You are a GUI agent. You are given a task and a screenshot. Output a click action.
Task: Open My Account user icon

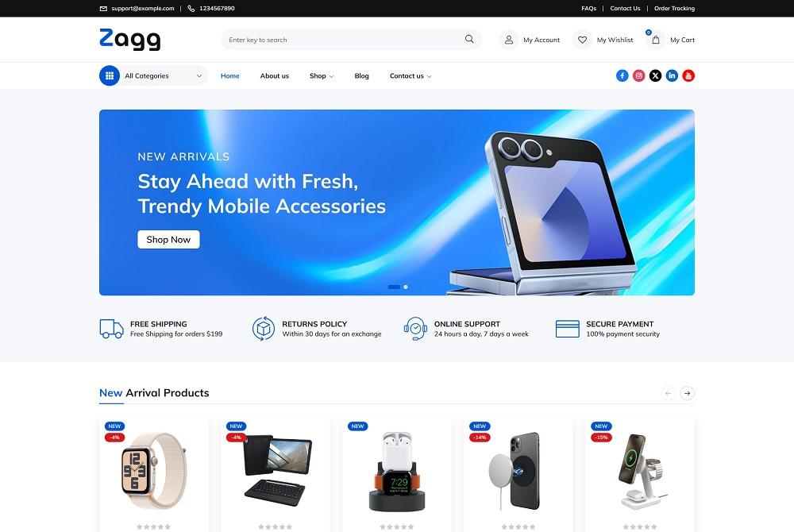click(x=509, y=40)
